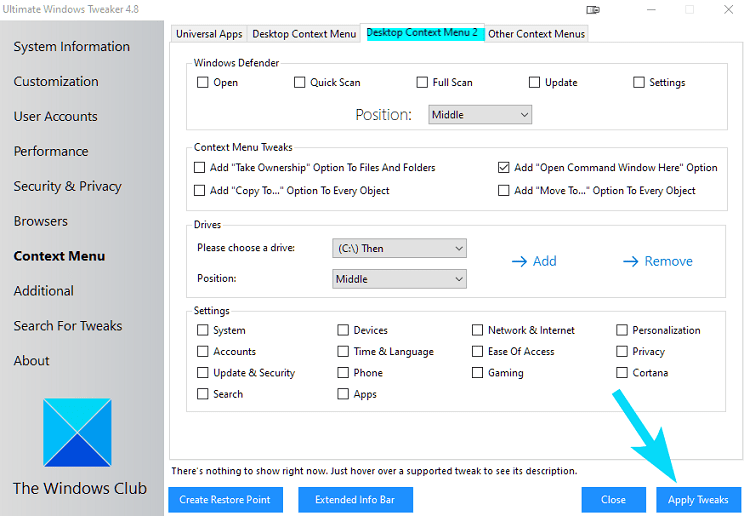This screenshot has height=516, width=744.
Task: Tick the Add Move To option
Action: 503,190
